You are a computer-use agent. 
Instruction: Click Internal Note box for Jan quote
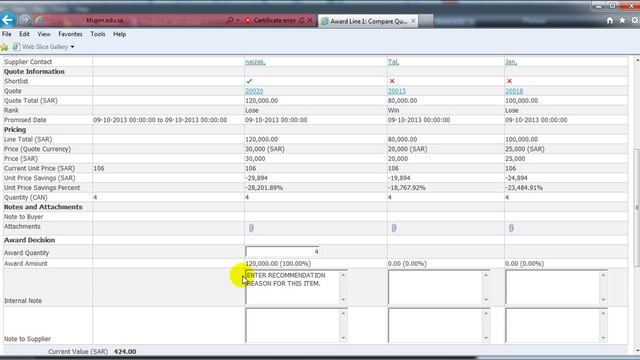(x=556, y=287)
